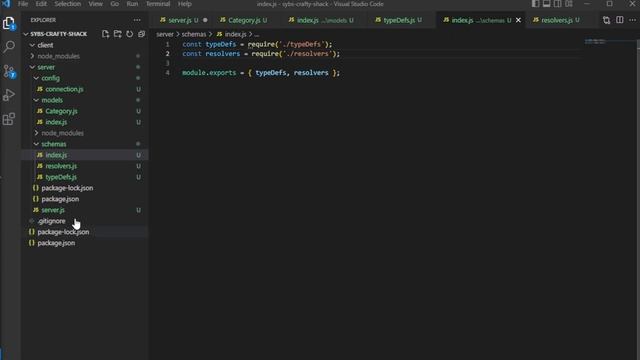
Task: Open the Source Control view
Action: point(9,71)
